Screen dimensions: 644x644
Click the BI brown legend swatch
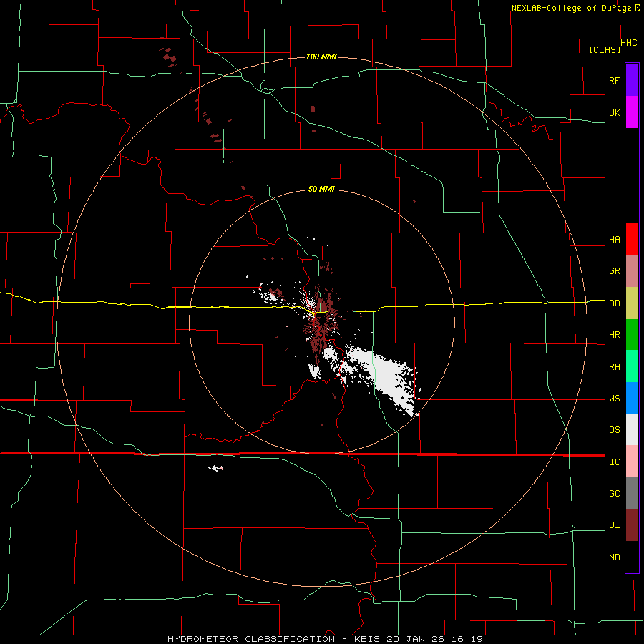click(632, 525)
